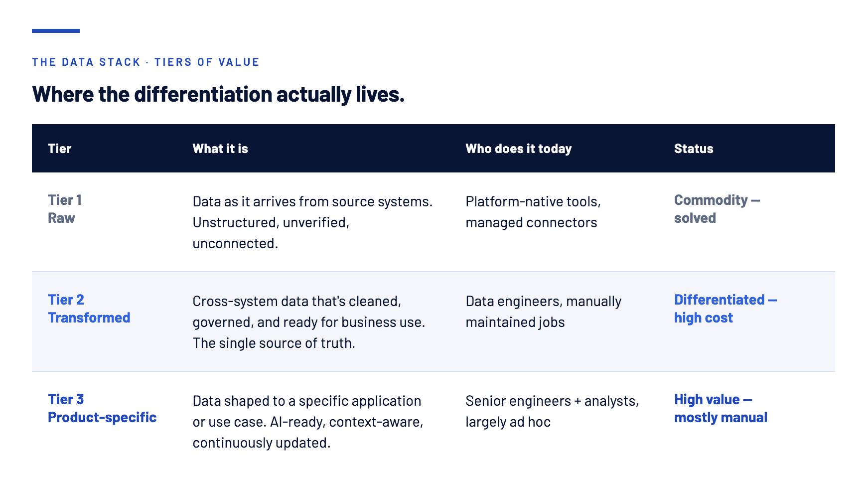
Task: Select 'Platform-native tools, managed connectors' cell
Action: pyautogui.click(x=533, y=212)
